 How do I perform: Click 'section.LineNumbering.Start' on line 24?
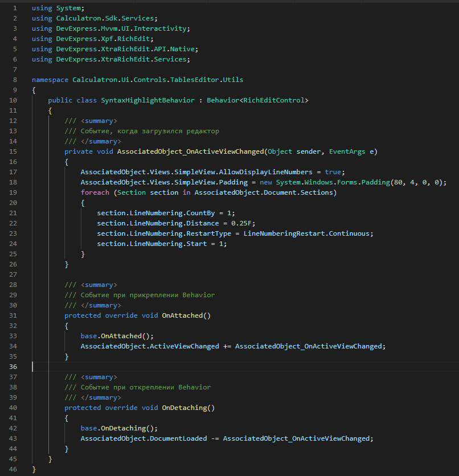152,244
